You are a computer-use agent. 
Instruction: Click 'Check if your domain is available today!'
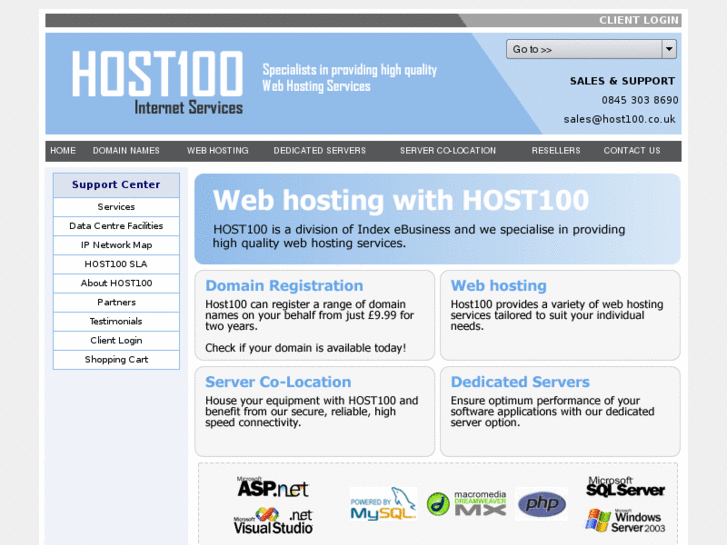306,348
